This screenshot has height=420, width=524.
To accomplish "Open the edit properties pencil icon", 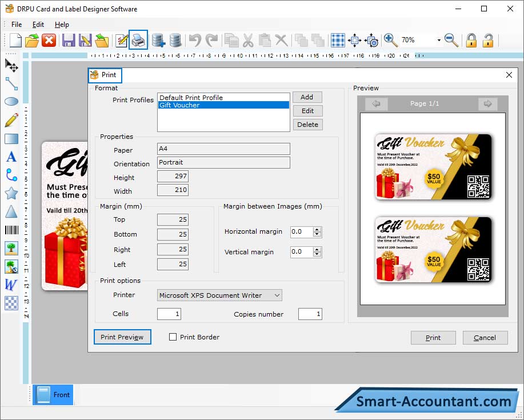I will 121,41.
